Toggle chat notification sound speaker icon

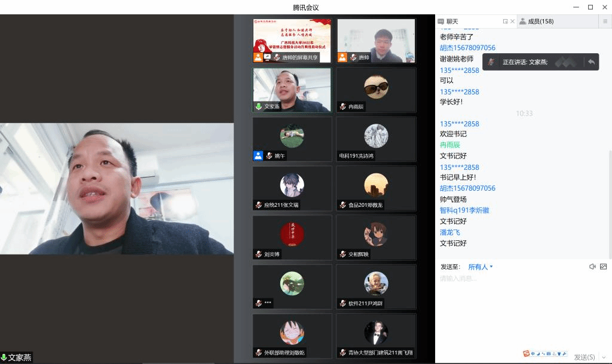point(592,267)
